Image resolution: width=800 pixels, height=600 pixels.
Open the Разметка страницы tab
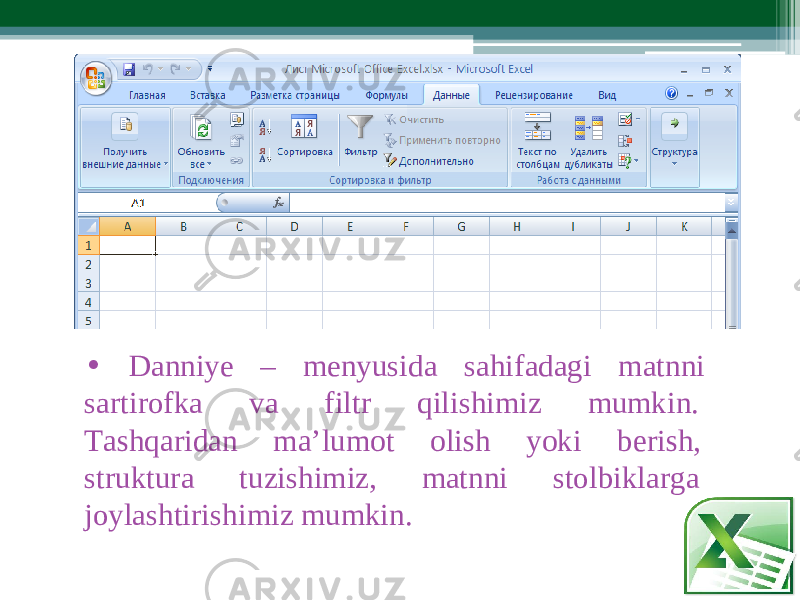click(294, 95)
